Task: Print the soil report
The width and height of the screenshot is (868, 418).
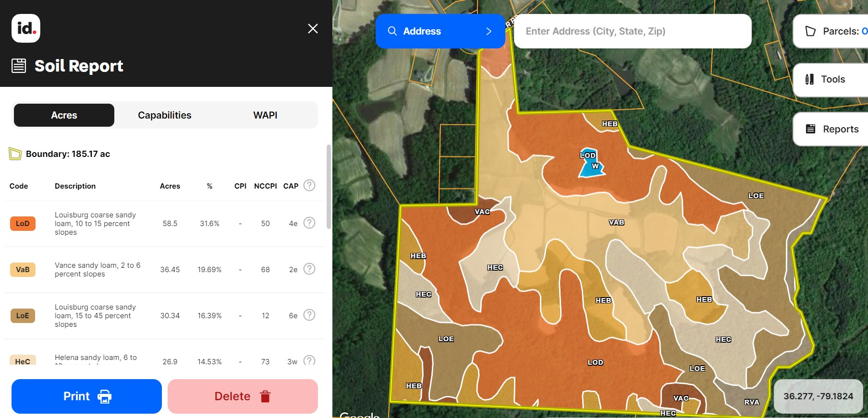Action: click(86, 396)
